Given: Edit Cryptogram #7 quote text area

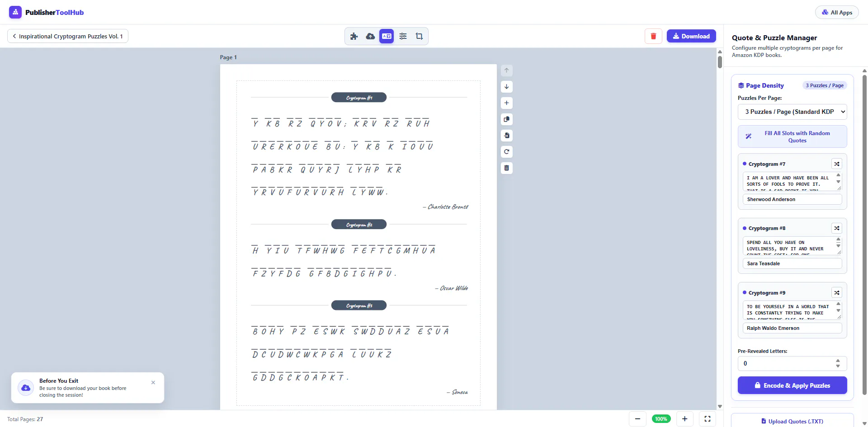Looking at the screenshot, I should tap(792, 181).
